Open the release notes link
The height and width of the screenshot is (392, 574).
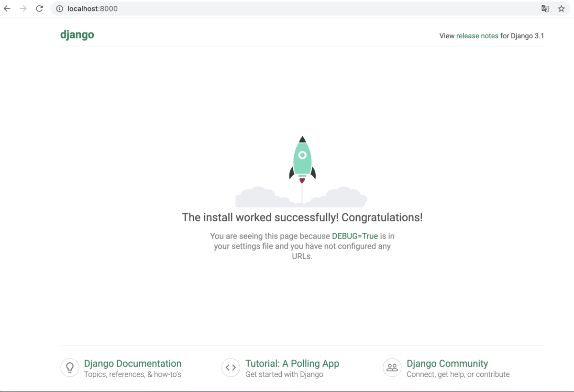click(x=477, y=36)
